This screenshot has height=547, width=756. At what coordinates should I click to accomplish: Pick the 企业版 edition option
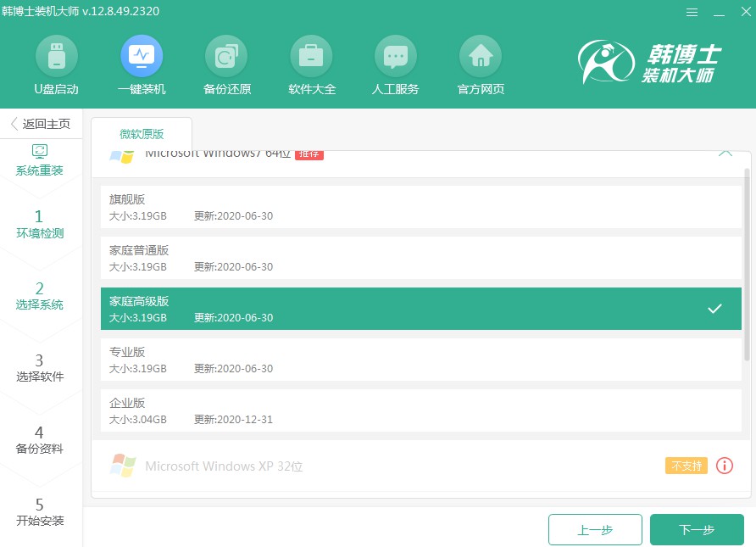tap(420, 410)
